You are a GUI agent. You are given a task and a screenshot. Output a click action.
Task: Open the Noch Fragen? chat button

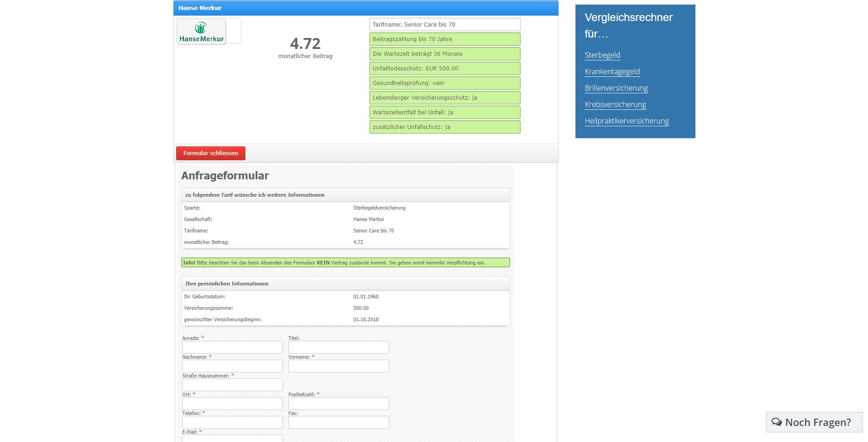814,422
